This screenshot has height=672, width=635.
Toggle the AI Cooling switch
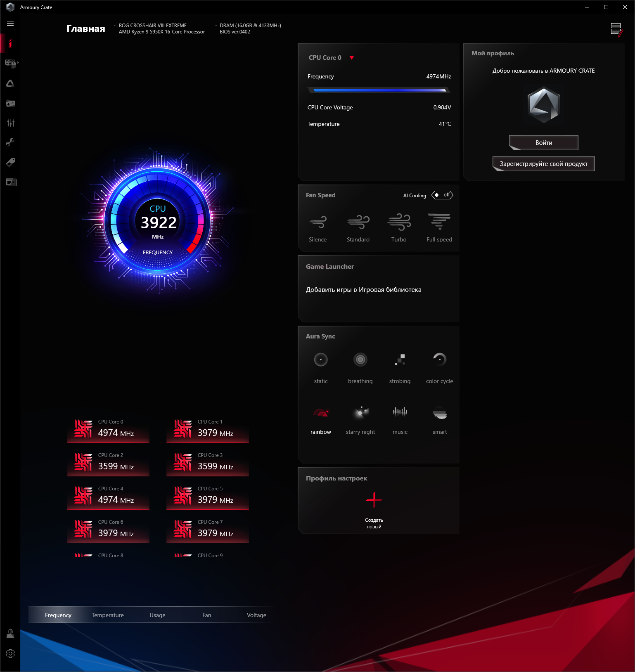click(442, 195)
